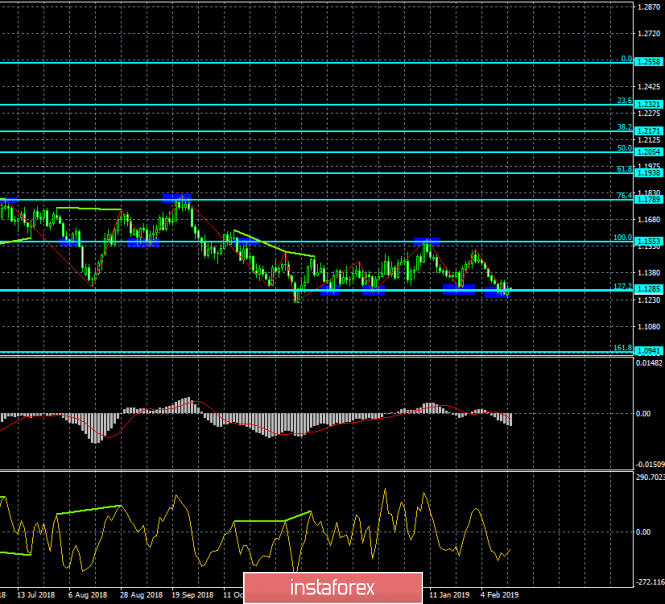Click the 1.1553 price label tag
Screen dimensions: 665x604
647,242
